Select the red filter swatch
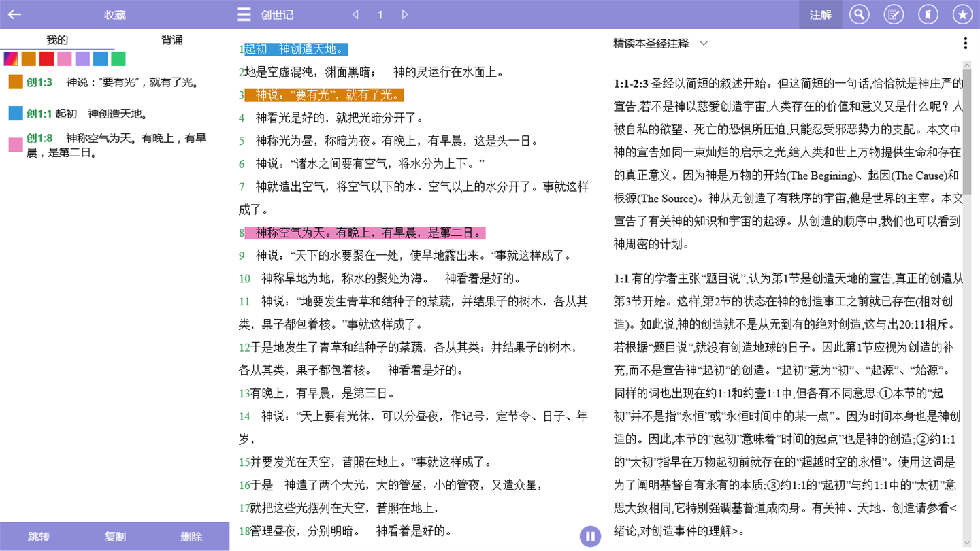The height and width of the screenshot is (551, 980). tap(46, 59)
